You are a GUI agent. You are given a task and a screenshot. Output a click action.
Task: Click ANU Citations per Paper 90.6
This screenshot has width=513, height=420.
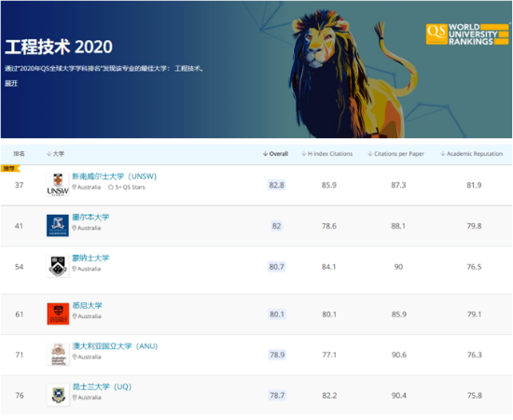coord(399,355)
